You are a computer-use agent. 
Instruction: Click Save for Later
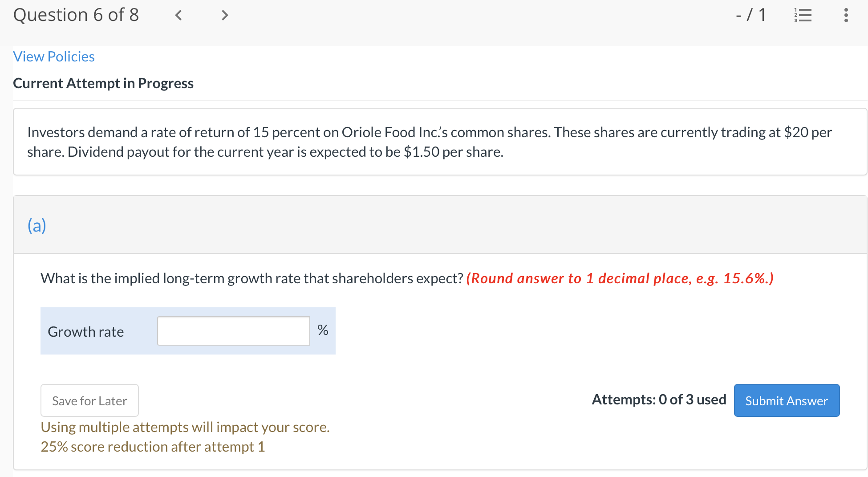[x=89, y=400]
